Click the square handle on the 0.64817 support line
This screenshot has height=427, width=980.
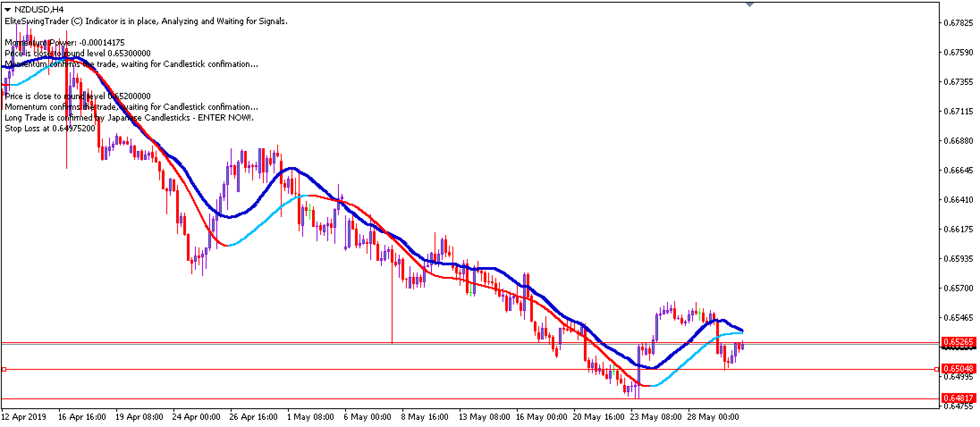pyautogui.click(x=4, y=398)
